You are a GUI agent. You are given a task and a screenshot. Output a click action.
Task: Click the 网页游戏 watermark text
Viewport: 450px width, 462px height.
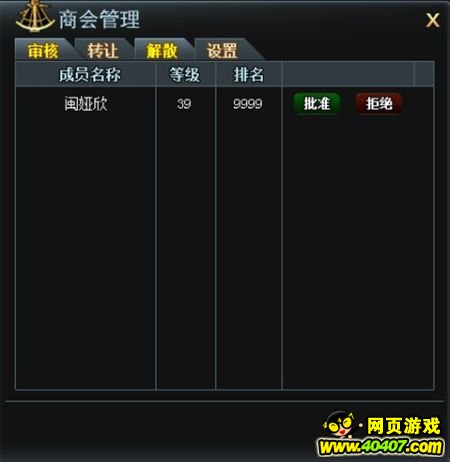pyautogui.click(x=404, y=426)
